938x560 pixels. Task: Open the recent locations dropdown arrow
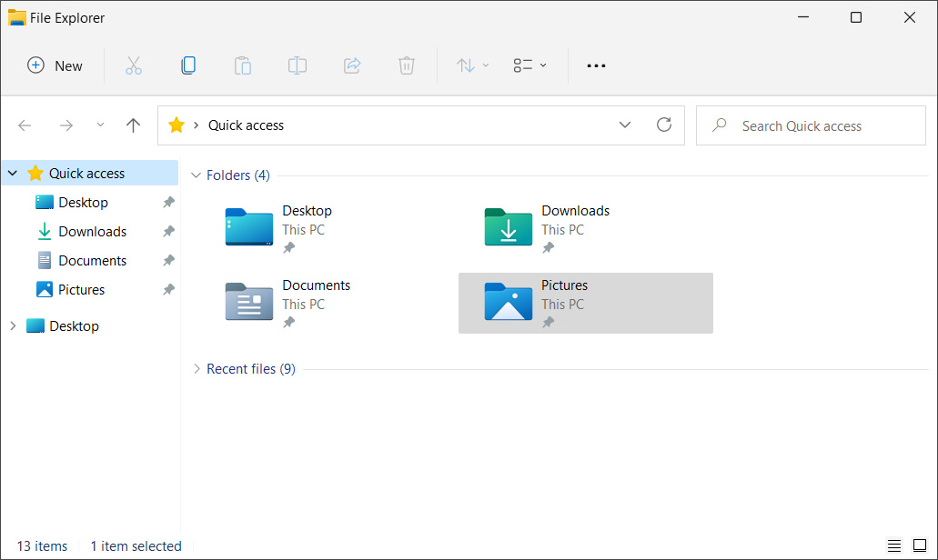coord(100,125)
